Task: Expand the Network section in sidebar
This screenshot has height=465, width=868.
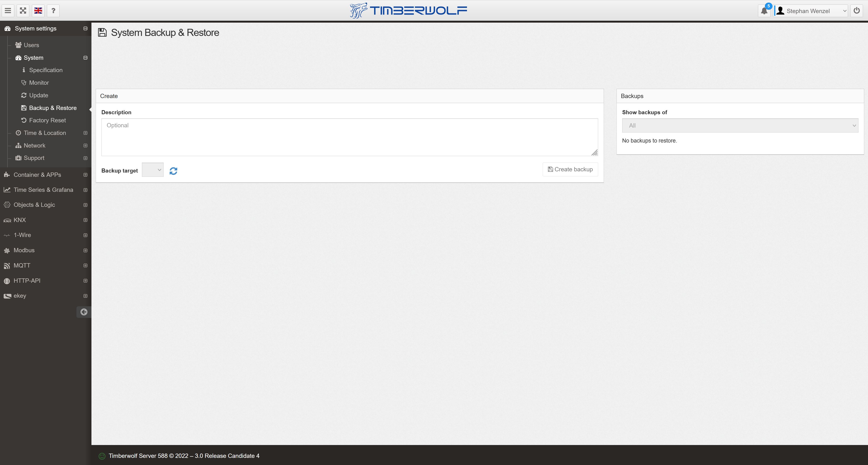Action: 85,145
